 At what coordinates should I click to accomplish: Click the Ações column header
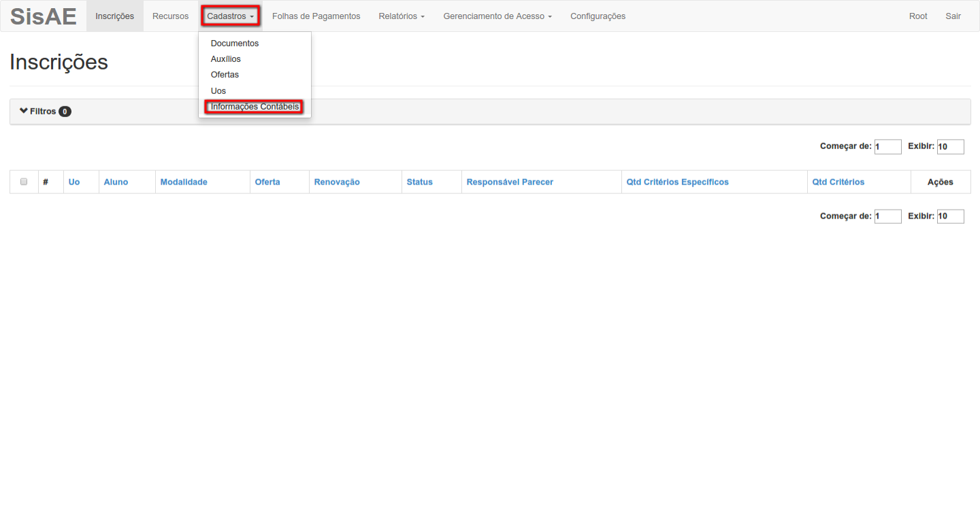coord(941,182)
